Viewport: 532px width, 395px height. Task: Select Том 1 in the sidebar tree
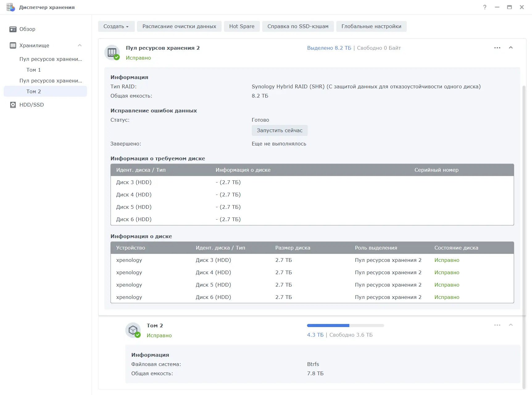[x=45, y=70]
